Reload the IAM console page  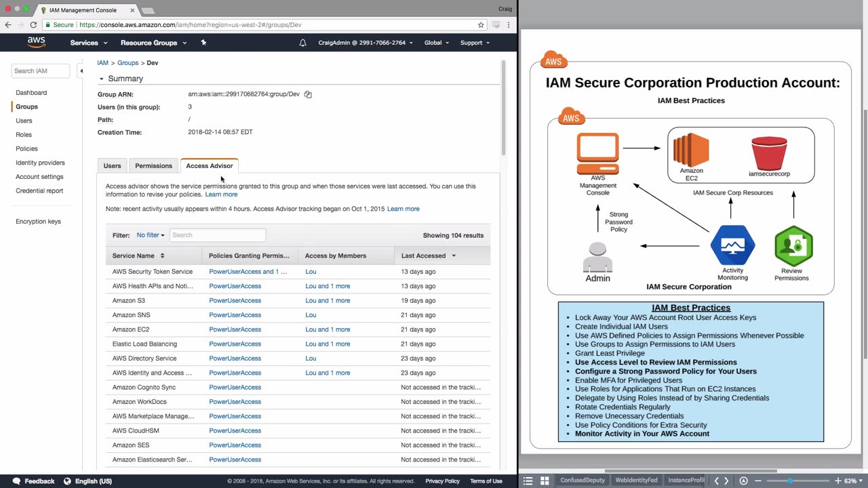33,25
